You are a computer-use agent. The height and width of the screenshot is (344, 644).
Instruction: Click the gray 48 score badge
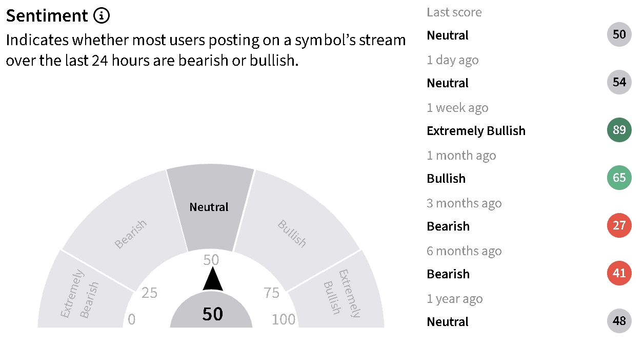tap(619, 321)
